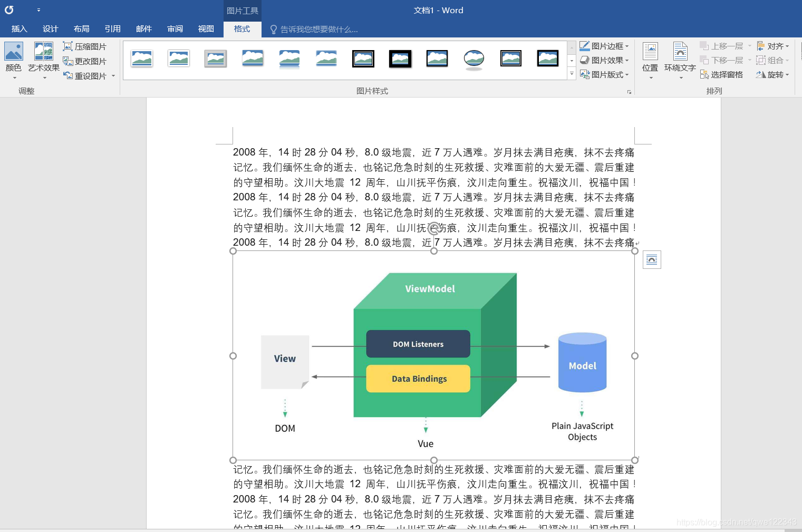Click the DOM Listeners box in image
The image size is (802, 532).
click(418, 344)
